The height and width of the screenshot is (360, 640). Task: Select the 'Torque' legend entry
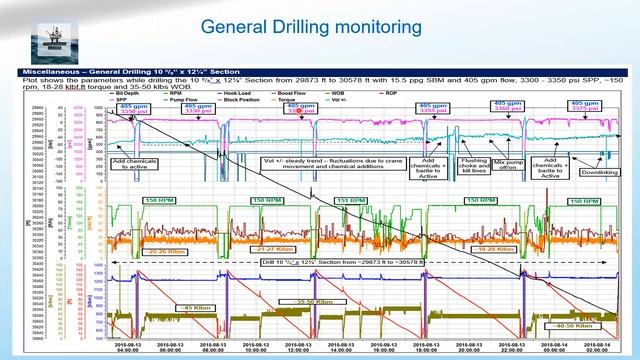pyautogui.click(x=283, y=100)
